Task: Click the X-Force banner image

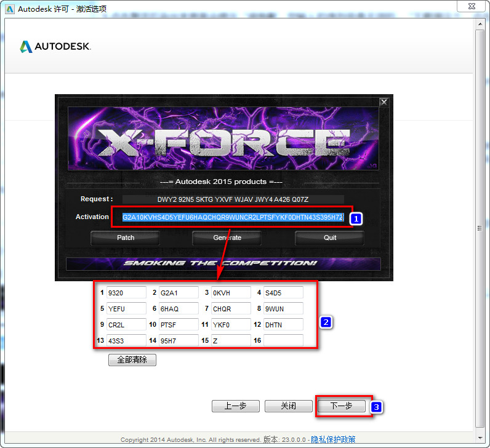Action: click(223, 138)
